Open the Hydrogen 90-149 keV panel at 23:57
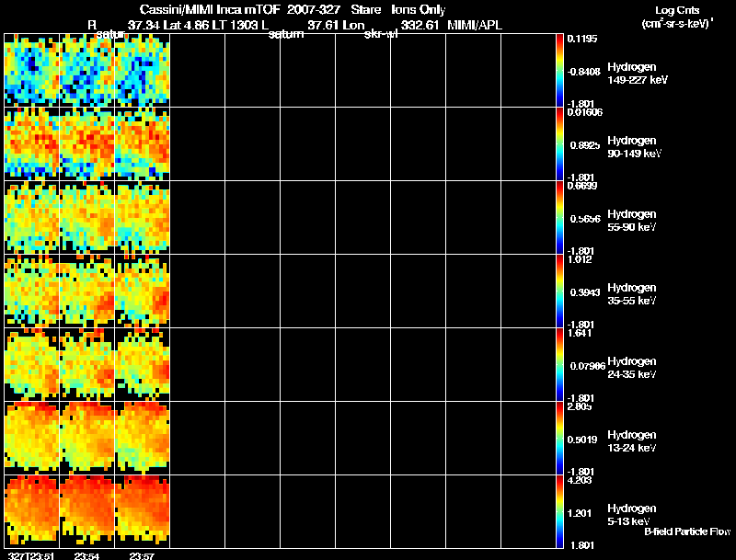The height and width of the screenshot is (560, 736). (143, 144)
